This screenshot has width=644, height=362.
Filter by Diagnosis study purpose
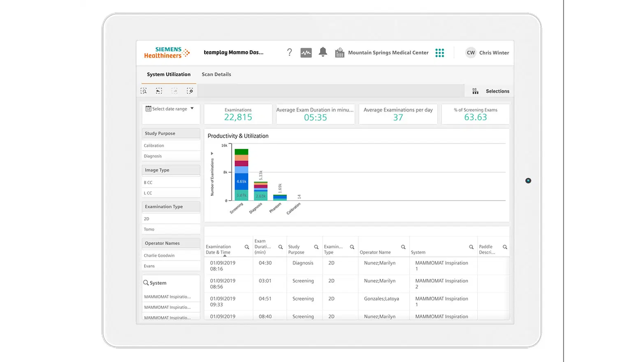click(x=153, y=156)
